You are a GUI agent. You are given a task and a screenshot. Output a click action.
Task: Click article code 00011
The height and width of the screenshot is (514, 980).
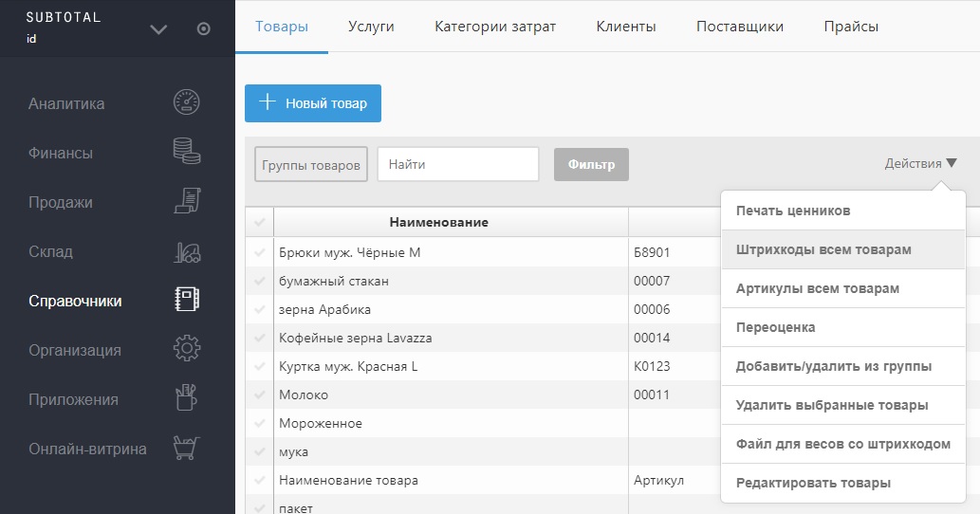[x=652, y=395]
